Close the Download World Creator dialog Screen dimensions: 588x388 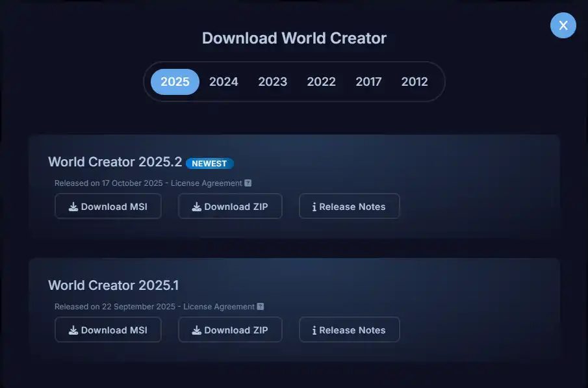tap(563, 25)
